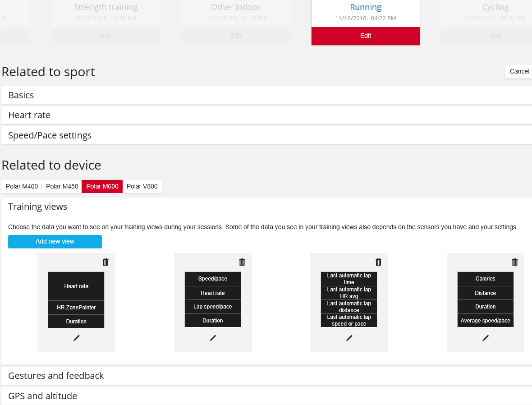
Task: Delete the Calories training view
Action: (x=515, y=262)
